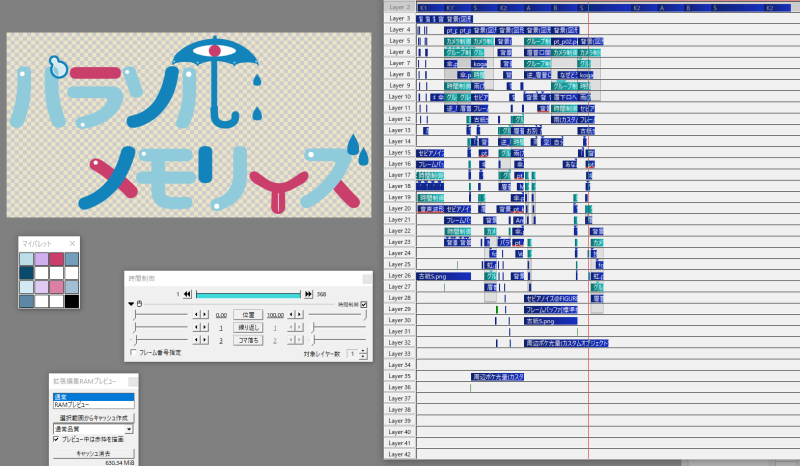The image size is (800, 466).
Task: Toggle Layer 20 visibility in timeline
Action: 400,208
